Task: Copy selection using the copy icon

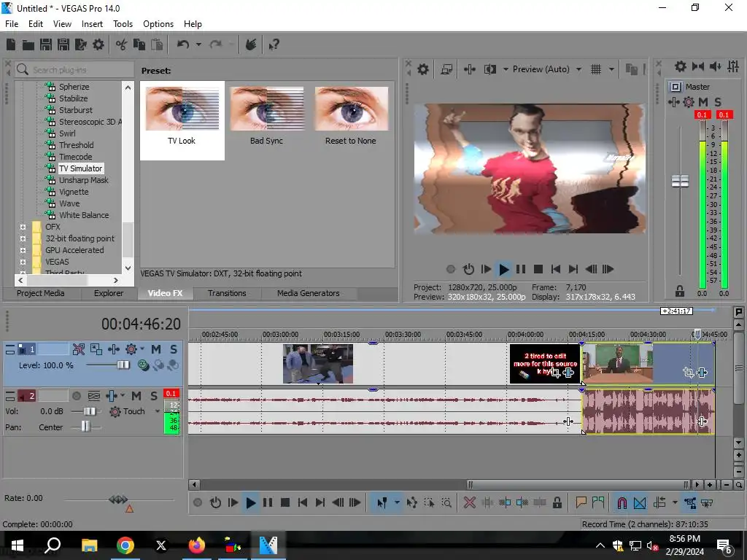Action: point(139,44)
